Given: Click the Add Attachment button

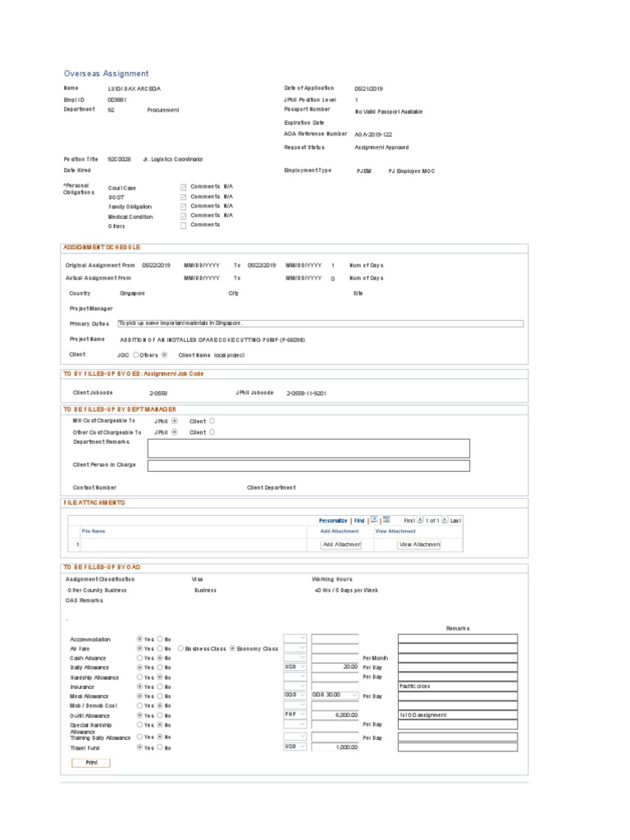Looking at the screenshot, I should 341,545.
